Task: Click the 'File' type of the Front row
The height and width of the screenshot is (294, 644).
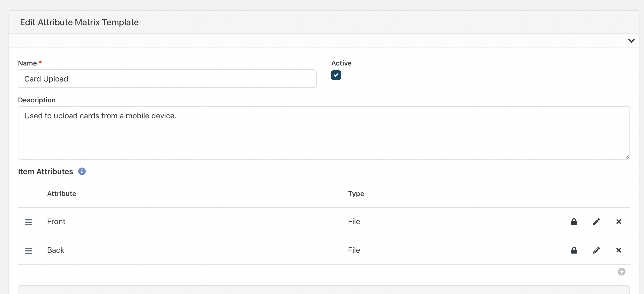Action: [354, 221]
